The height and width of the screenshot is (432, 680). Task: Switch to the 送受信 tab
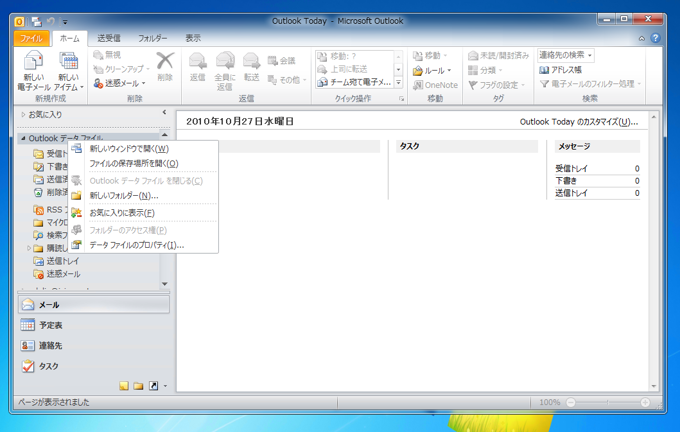click(108, 38)
